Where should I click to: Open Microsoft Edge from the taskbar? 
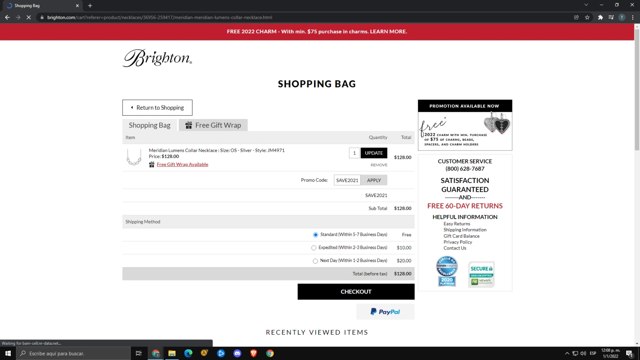[x=188, y=353]
